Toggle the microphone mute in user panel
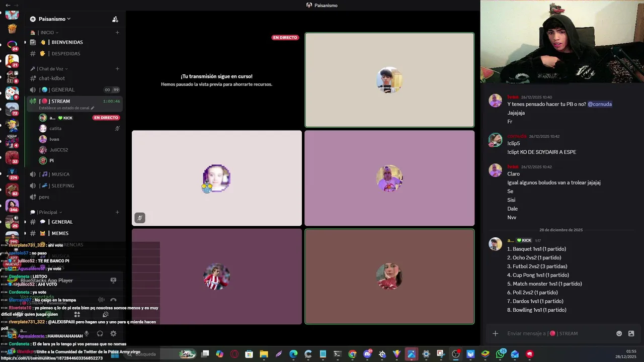This screenshot has width=644, height=362. point(87,333)
